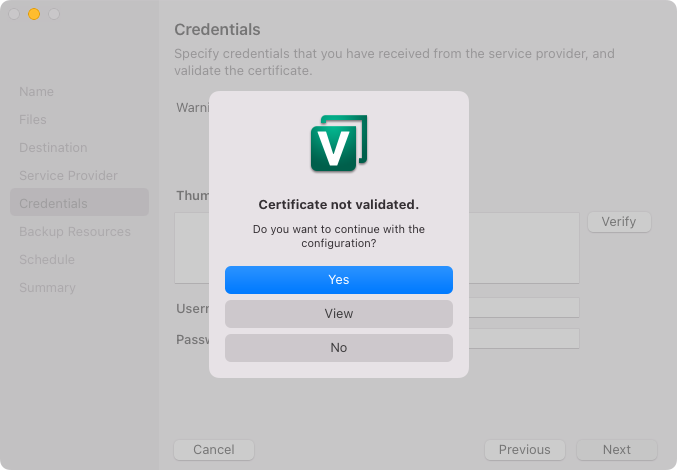Click the Username input field
Viewport: 677px width, 470px height.
click(523, 308)
